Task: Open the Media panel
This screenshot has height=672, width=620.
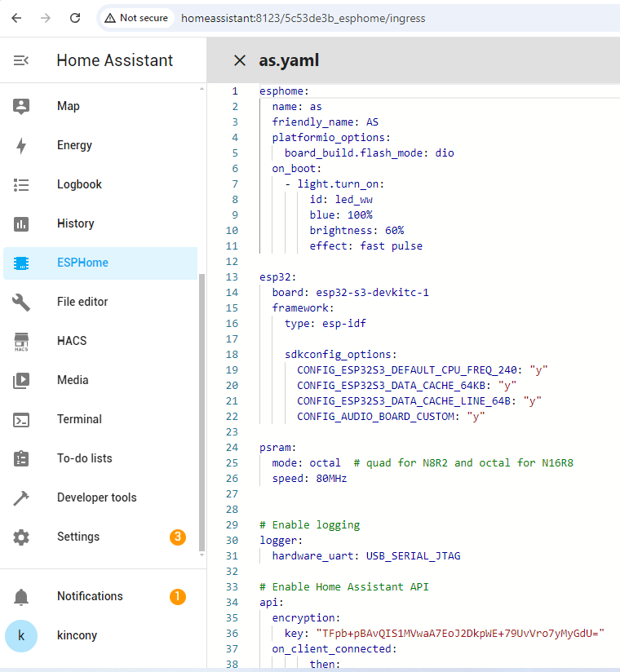Action: coord(72,380)
